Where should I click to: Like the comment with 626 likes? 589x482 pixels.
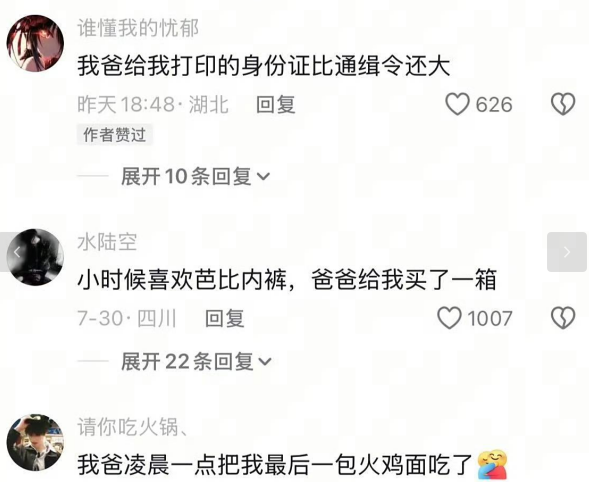point(457,104)
